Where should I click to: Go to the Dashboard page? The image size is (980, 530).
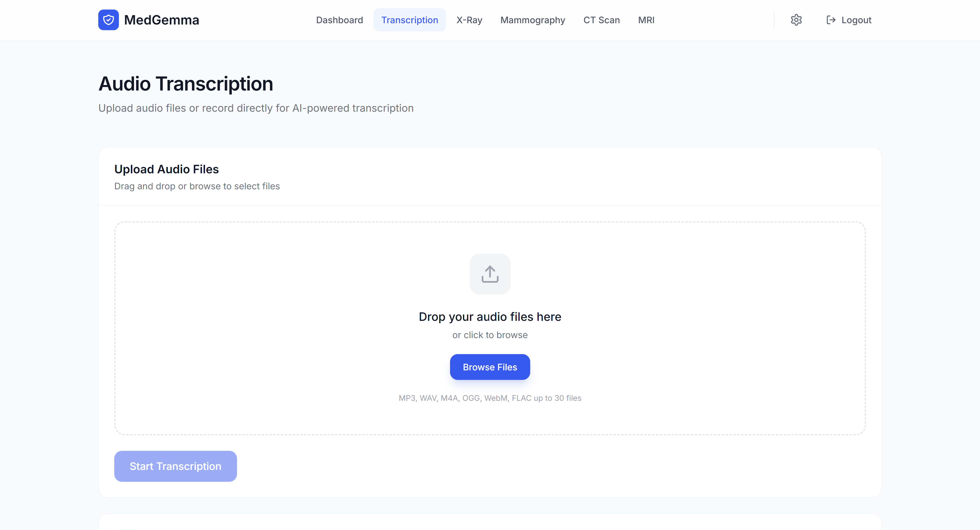tap(339, 20)
